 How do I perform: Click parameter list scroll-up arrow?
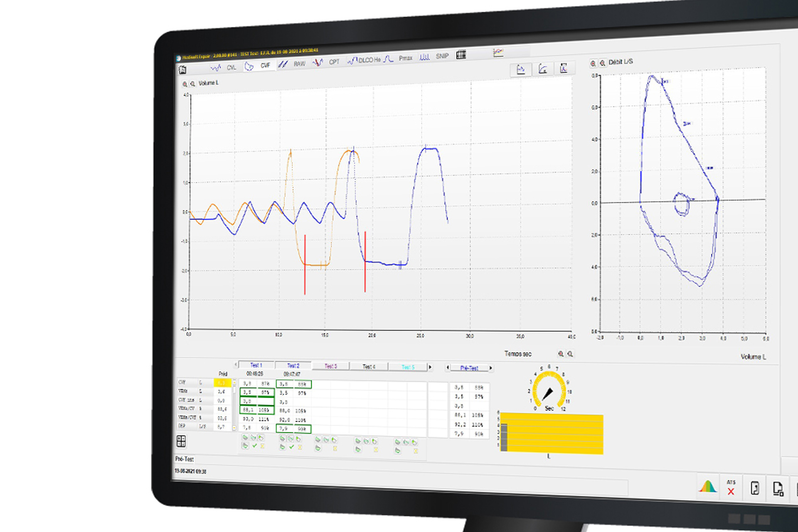click(x=234, y=383)
